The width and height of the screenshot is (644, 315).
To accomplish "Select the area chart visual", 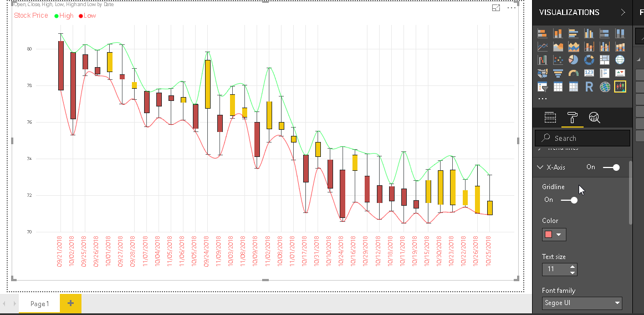I will click(558, 47).
